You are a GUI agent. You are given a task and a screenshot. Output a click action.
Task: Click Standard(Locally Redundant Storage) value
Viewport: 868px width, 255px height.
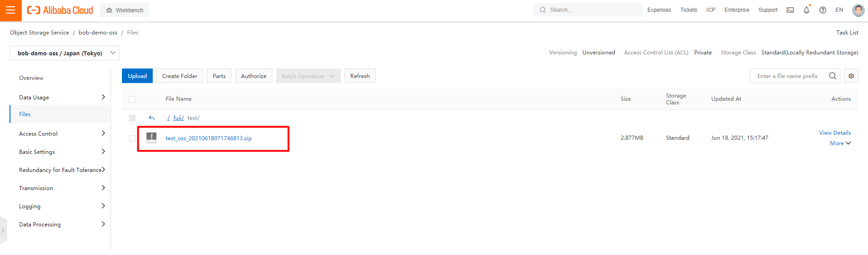click(810, 53)
